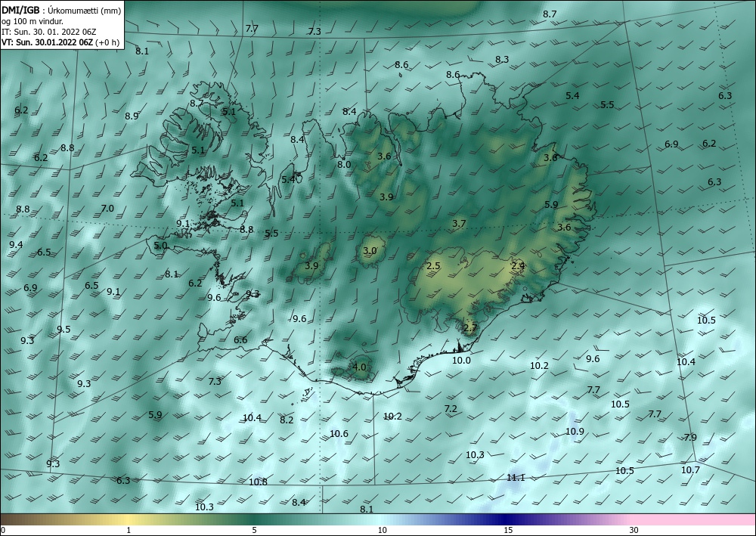Click the color scale label '30'
The width and height of the screenshot is (756, 536).
[x=634, y=530]
